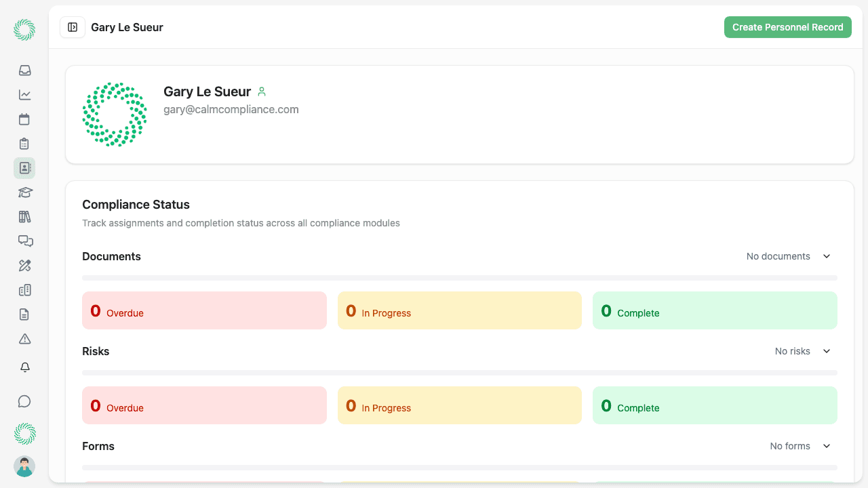Click the sidebar collapse icon next to Gary Le Sueur
Screen dimensions: 868x488
[x=72, y=27]
